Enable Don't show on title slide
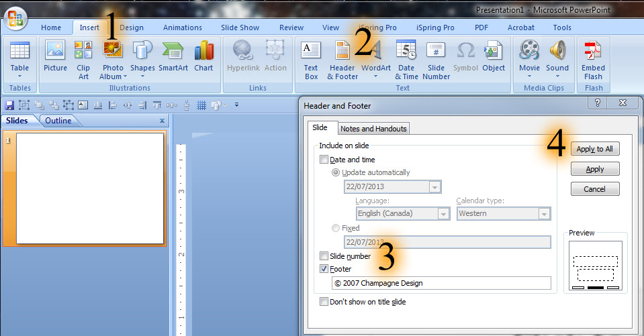Image resolution: width=644 pixels, height=336 pixels. coord(324,302)
